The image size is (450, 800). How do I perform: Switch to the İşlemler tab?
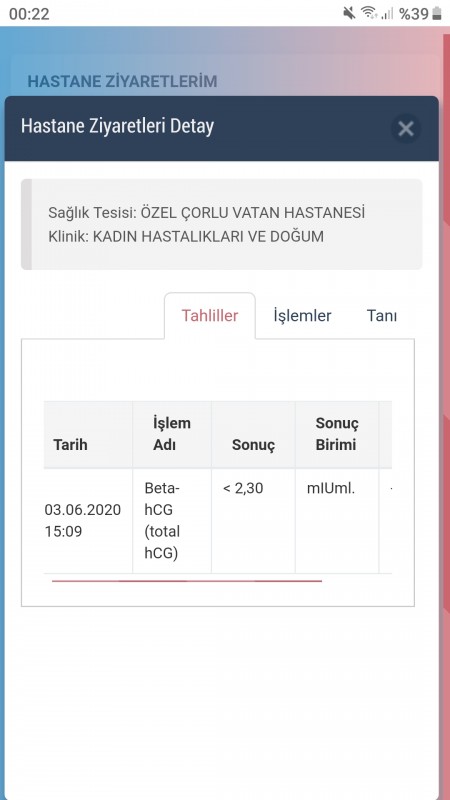coord(303,316)
